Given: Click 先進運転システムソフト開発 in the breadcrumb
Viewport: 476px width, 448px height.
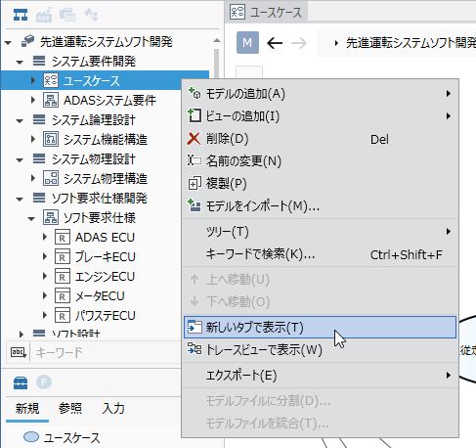Looking at the screenshot, I should pos(411,43).
